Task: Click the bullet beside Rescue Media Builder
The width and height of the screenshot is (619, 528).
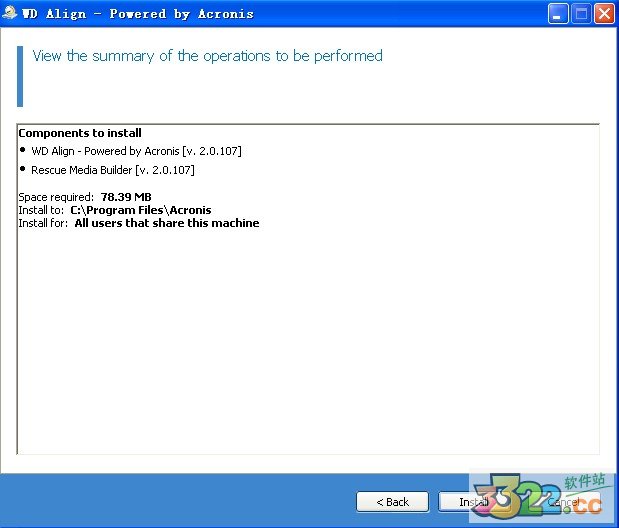Action: pyautogui.click(x=23, y=170)
